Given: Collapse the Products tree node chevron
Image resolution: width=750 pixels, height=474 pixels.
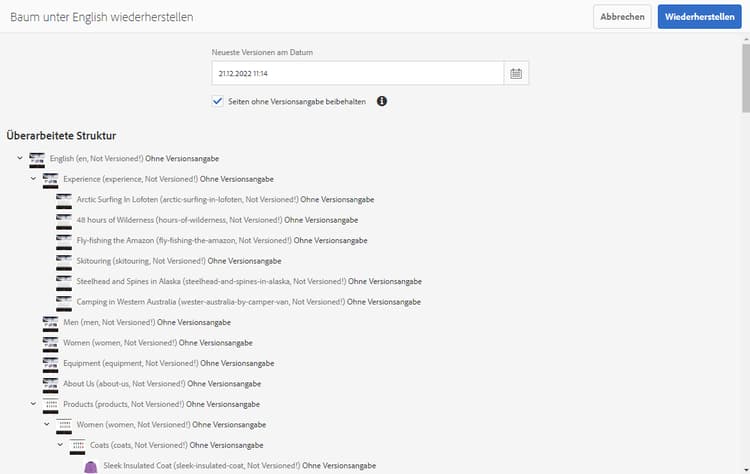Looking at the screenshot, I should [33, 404].
